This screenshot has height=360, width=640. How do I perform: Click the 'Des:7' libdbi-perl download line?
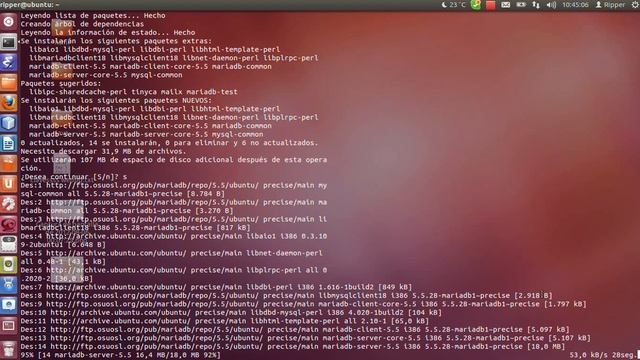pyautogui.click(x=216, y=287)
